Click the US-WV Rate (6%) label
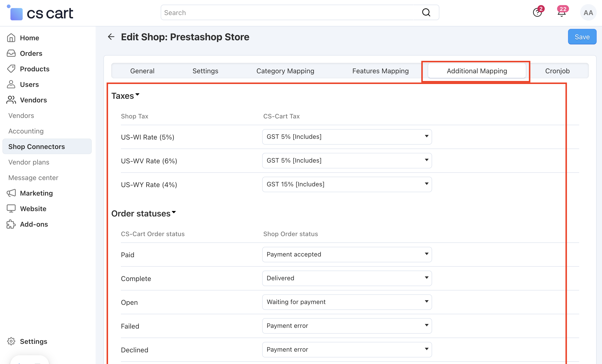 149,161
